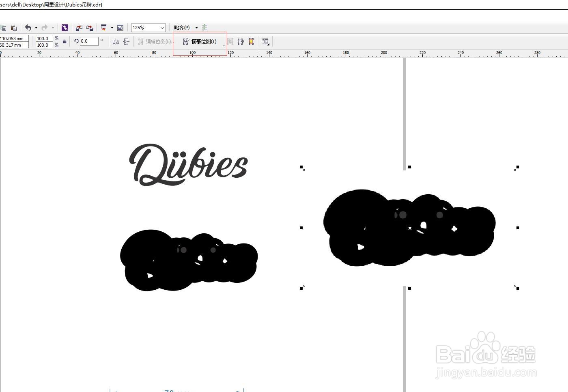Click the Paste clipboard icon

[x=13, y=28]
